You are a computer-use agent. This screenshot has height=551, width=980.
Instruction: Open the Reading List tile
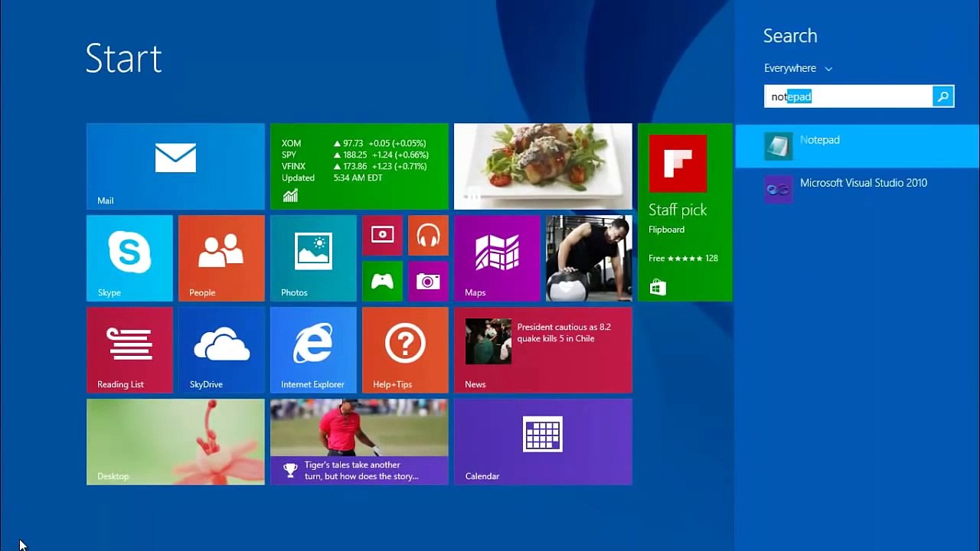[x=129, y=350]
